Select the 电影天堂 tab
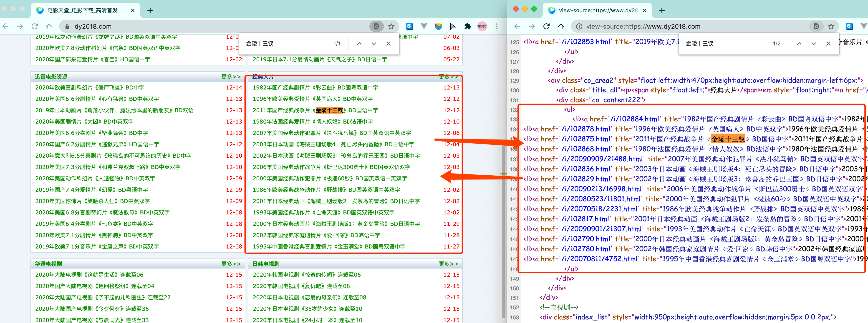 pyautogui.click(x=83, y=10)
